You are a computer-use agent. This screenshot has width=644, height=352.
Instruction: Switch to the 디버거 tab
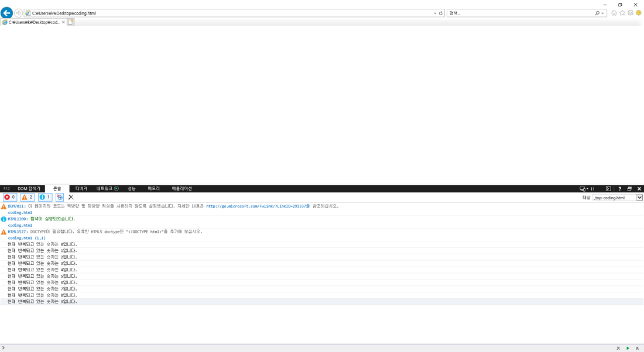[81, 189]
